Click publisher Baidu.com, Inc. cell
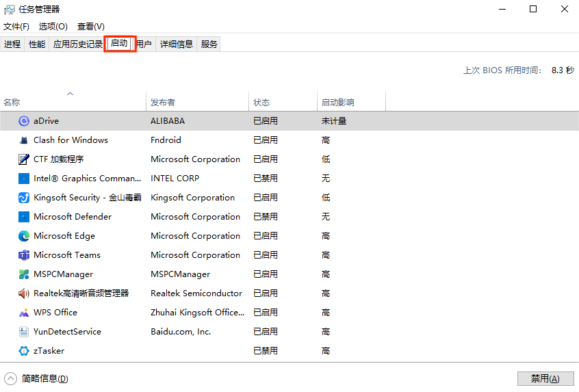This screenshot has height=392, width=579. click(x=181, y=332)
